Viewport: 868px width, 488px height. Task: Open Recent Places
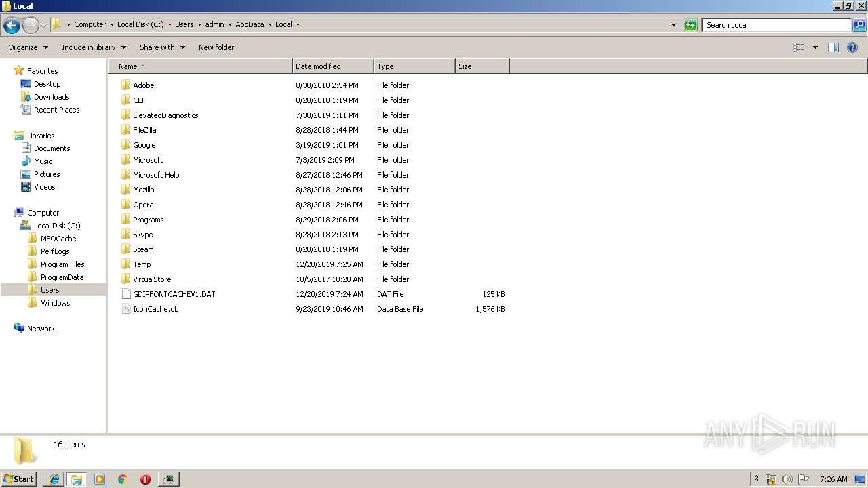[x=56, y=110]
